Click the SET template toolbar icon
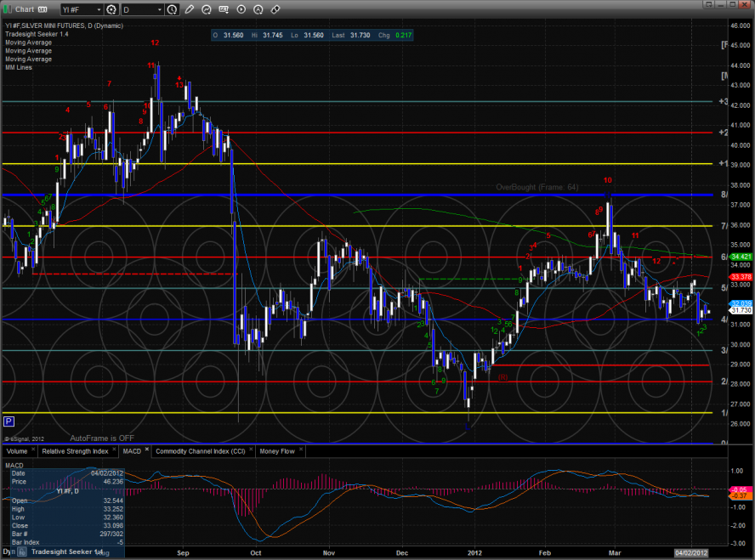755x560 pixels. pyautogui.click(x=224, y=9)
